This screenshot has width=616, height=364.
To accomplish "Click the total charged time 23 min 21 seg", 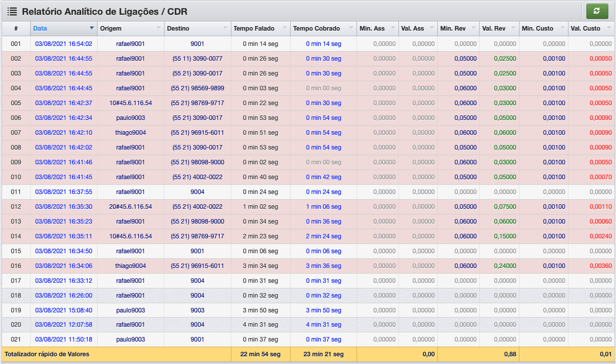I will 323,354.
